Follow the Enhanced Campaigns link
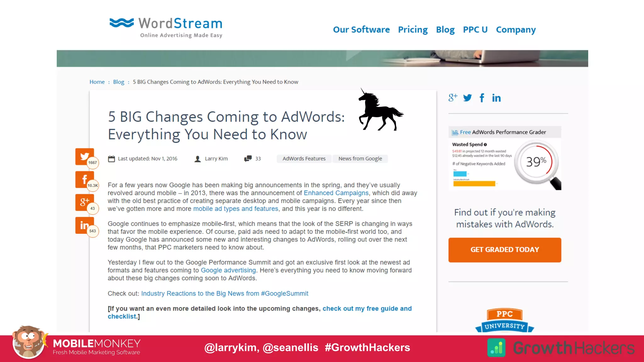 (x=336, y=193)
